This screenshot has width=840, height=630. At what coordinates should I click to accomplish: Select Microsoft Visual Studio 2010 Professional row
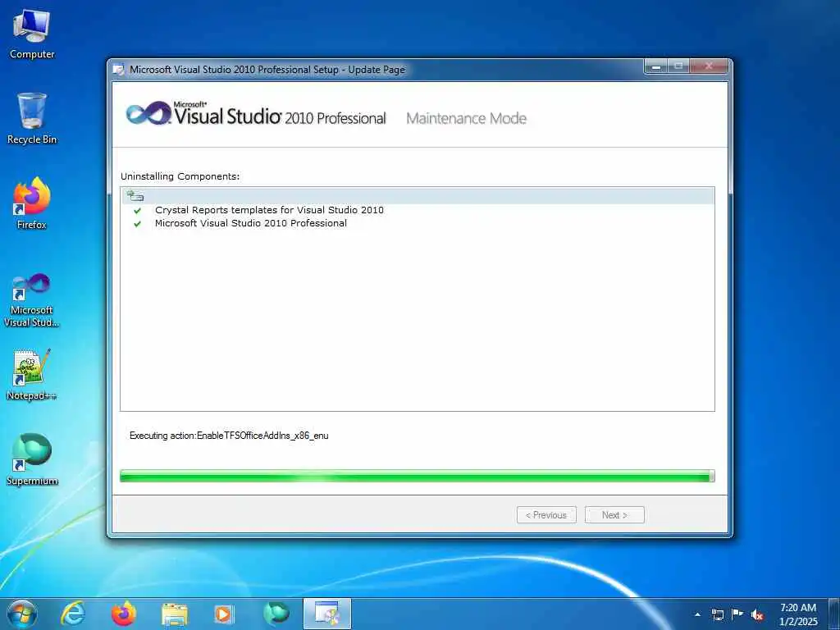(251, 223)
